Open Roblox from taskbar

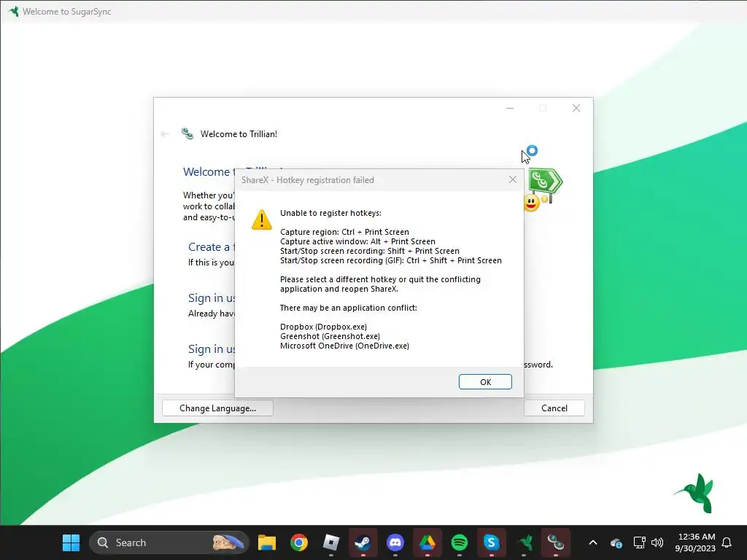pos(330,542)
